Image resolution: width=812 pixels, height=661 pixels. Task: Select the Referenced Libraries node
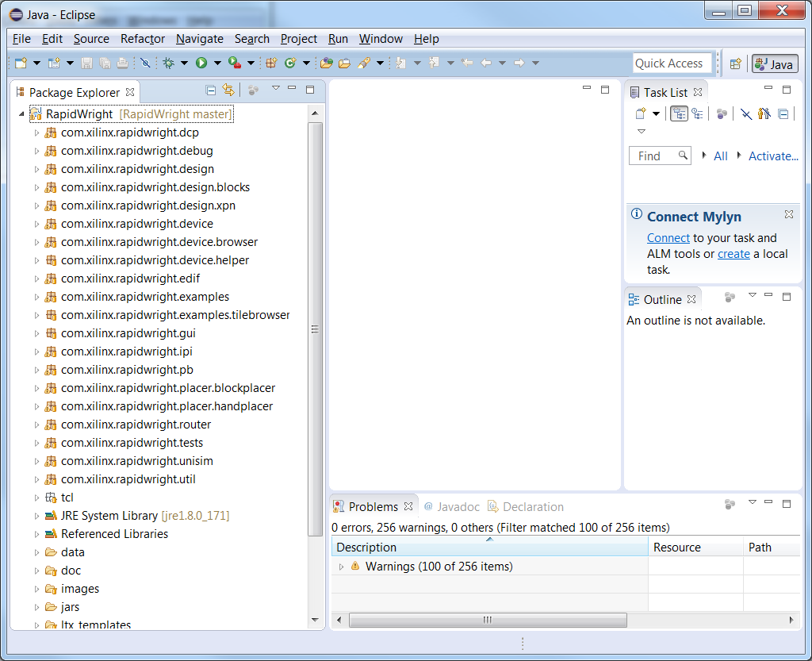[114, 534]
